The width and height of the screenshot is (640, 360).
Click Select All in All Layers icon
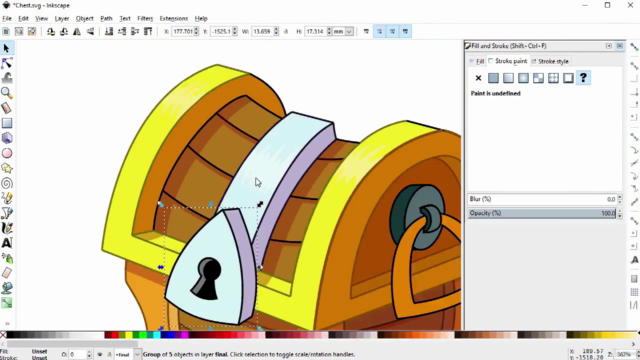pyautogui.click(x=19, y=31)
